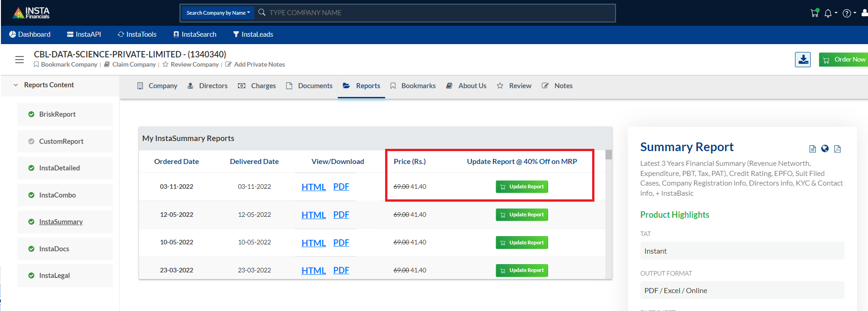Open HTML report for 03-11-2022

pos(314,187)
